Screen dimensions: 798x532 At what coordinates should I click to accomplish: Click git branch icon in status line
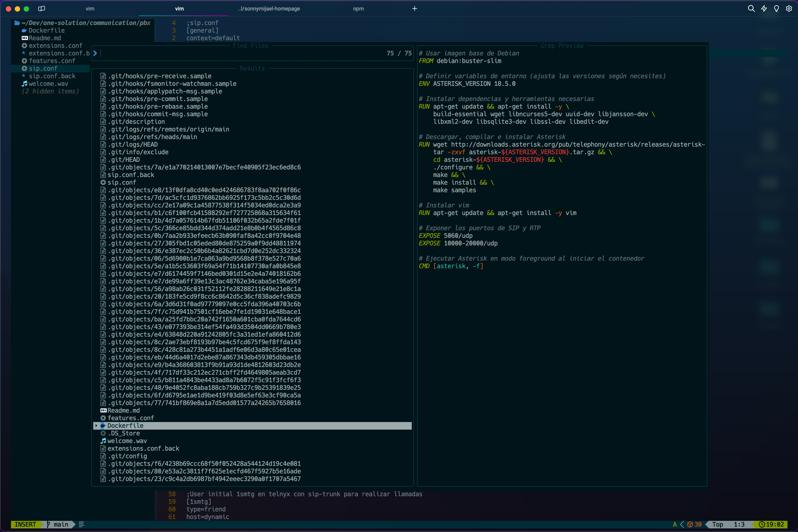pos(49,524)
